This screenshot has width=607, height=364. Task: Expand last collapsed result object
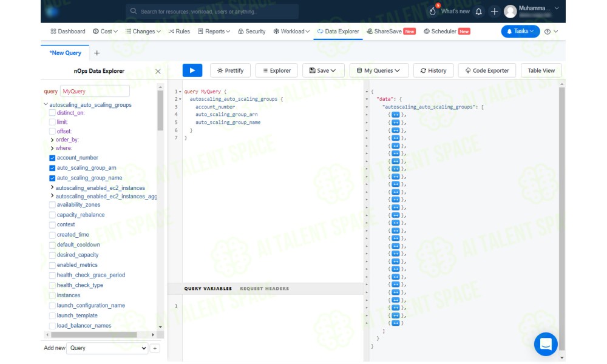[x=395, y=323]
